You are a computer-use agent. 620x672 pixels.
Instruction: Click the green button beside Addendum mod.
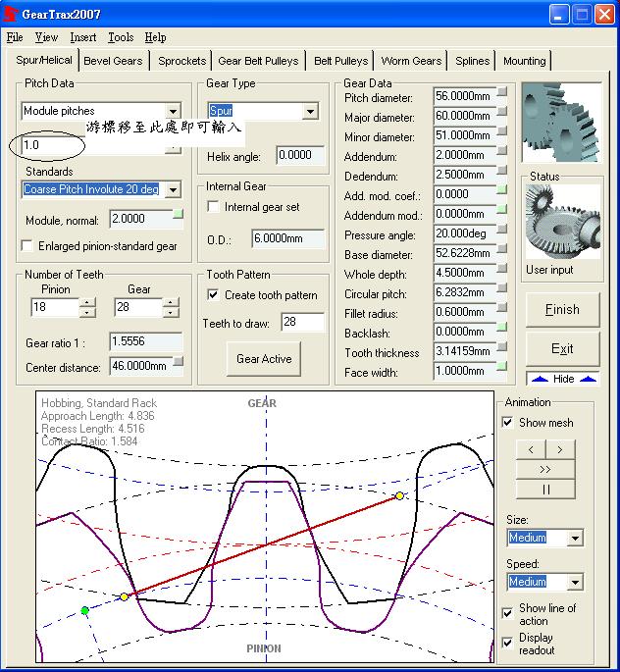(501, 209)
